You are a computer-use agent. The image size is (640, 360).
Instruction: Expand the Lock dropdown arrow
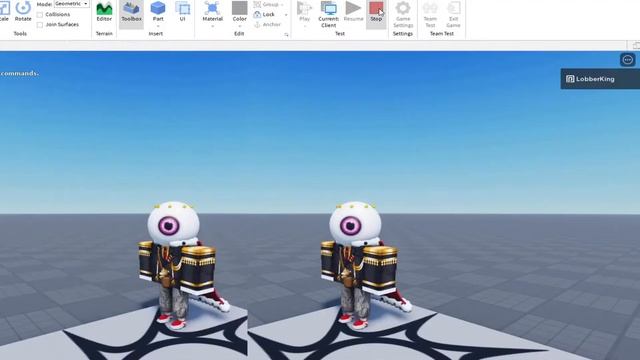point(286,15)
